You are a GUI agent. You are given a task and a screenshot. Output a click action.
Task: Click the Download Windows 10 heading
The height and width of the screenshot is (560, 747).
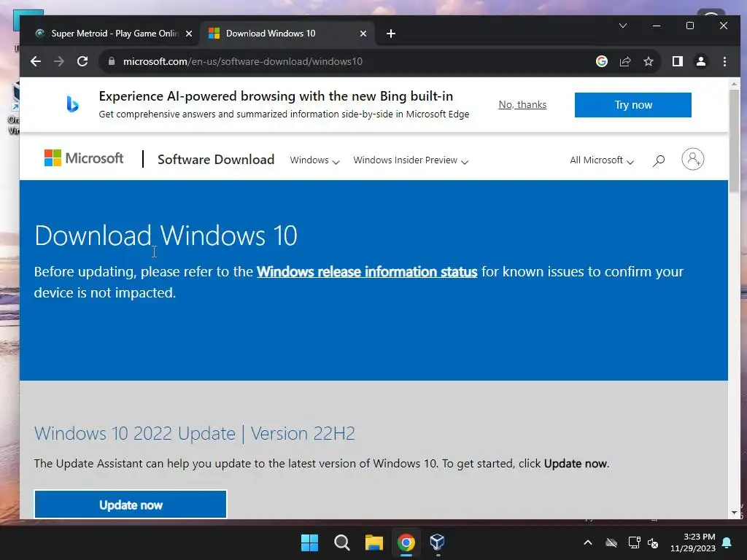click(x=166, y=236)
